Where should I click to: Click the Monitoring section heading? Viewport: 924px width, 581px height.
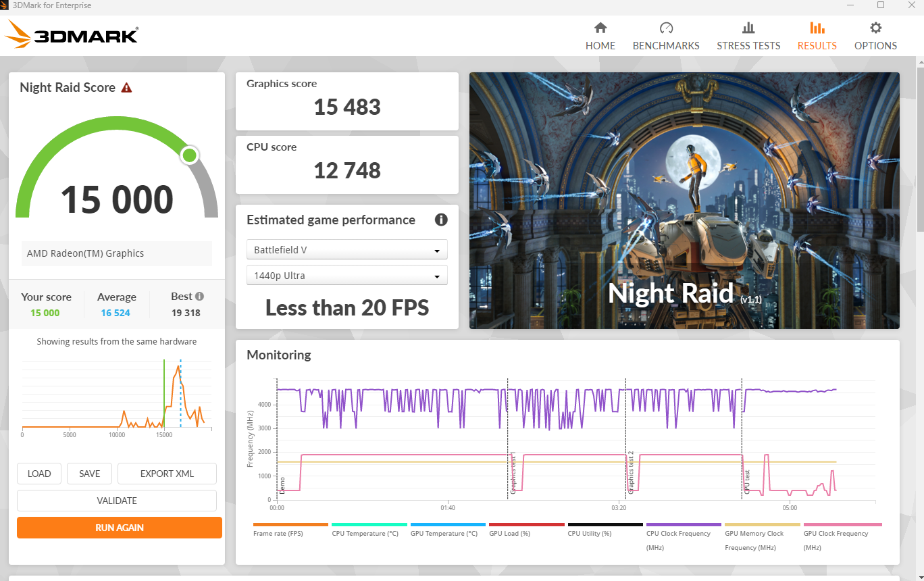point(279,355)
